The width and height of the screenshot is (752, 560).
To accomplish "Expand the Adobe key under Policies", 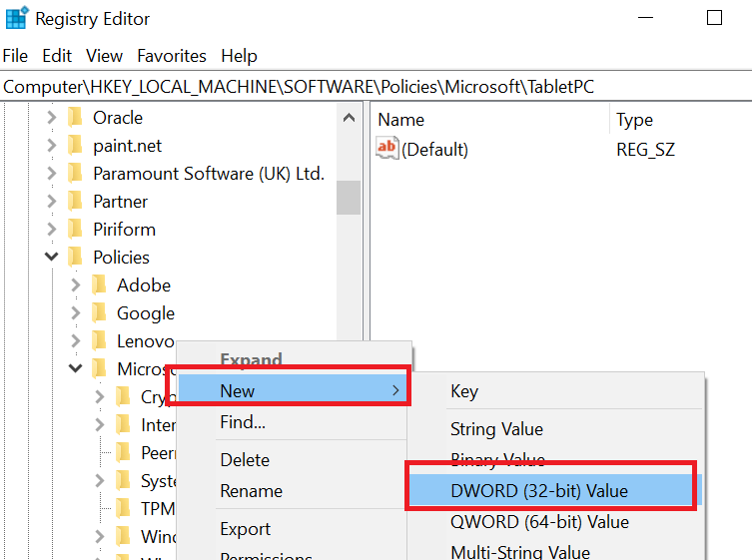I will point(76,284).
